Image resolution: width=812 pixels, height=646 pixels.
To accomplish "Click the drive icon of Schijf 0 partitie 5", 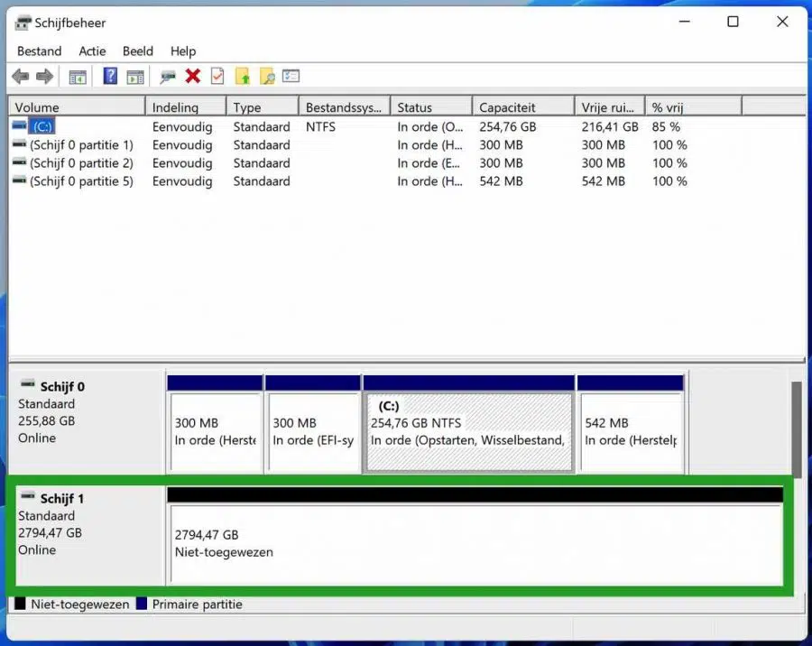I will (19, 180).
